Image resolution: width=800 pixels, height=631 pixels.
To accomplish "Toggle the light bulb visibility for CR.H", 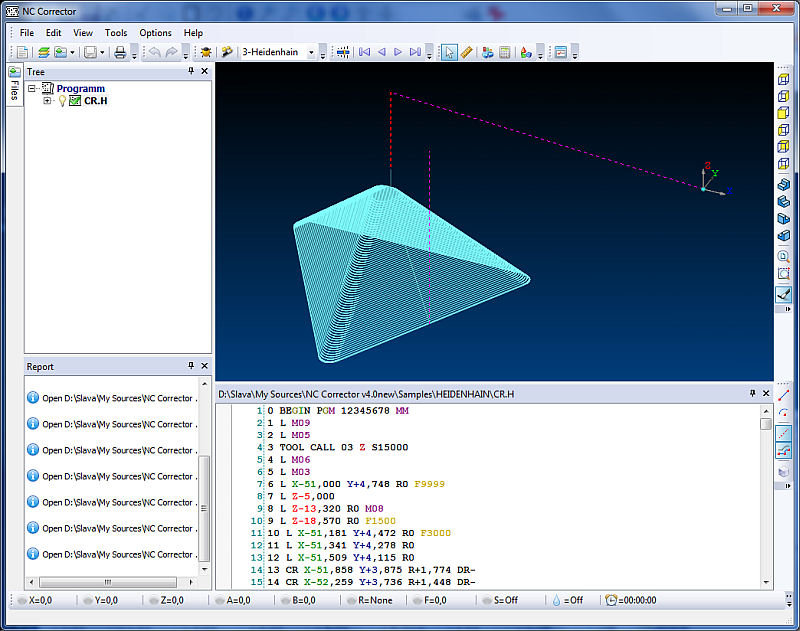I will [x=61, y=101].
